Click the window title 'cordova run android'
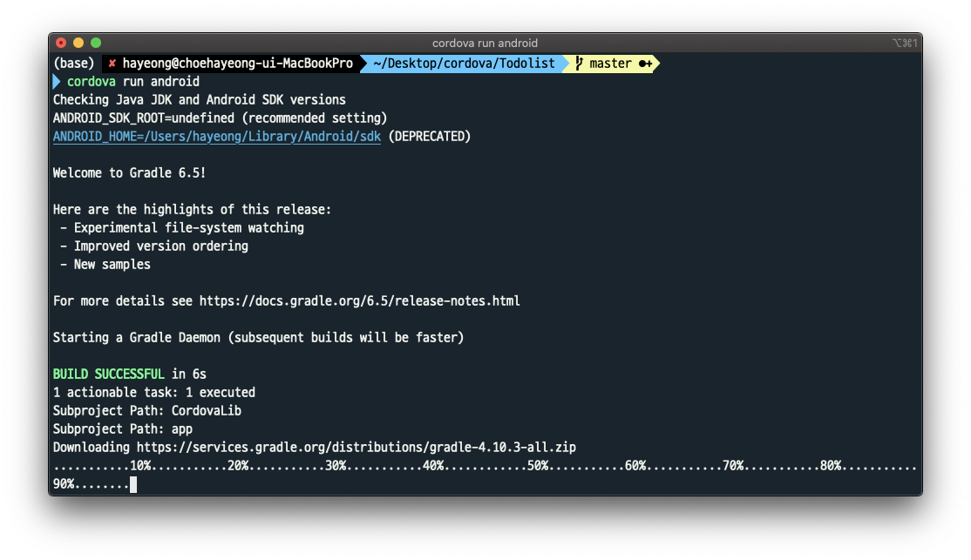Viewport: 971px width, 560px height. click(x=485, y=43)
